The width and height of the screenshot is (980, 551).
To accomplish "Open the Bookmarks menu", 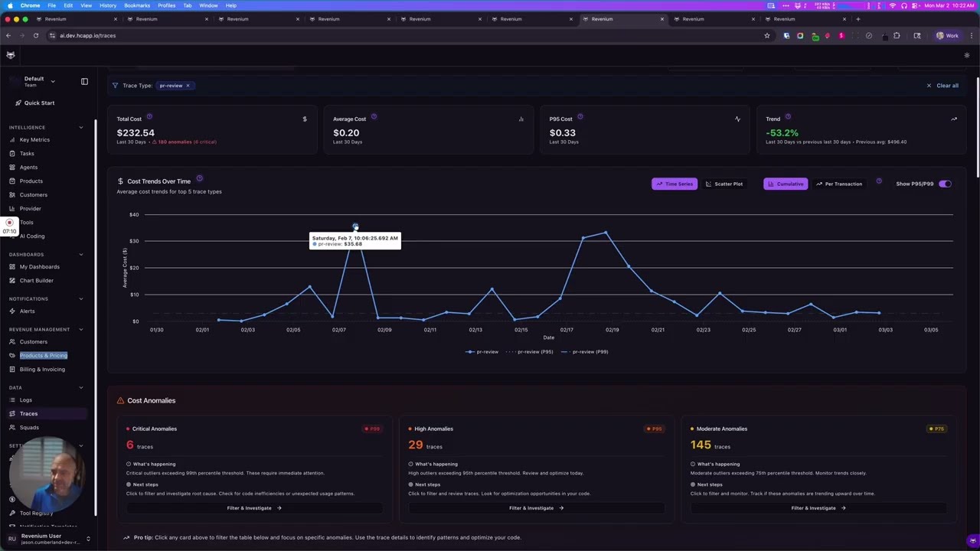I will point(137,5).
